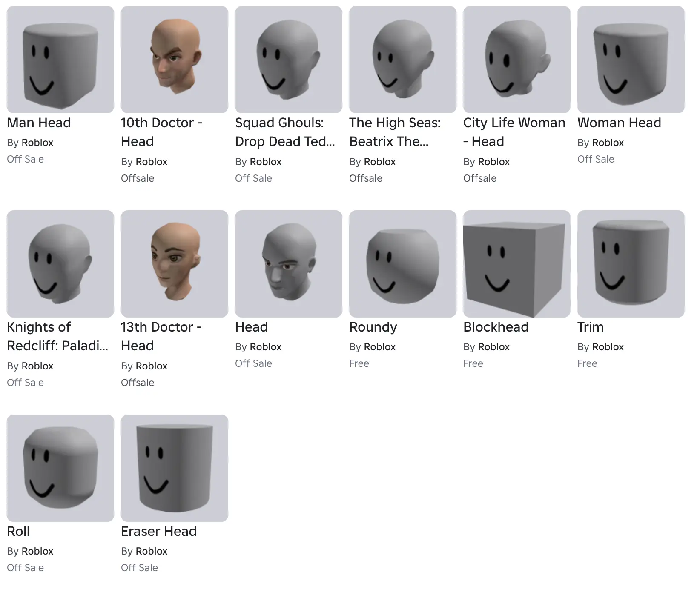Image resolution: width=700 pixels, height=595 pixels.
Task: Click Free price label under Roundy
Action: (359, 363)
